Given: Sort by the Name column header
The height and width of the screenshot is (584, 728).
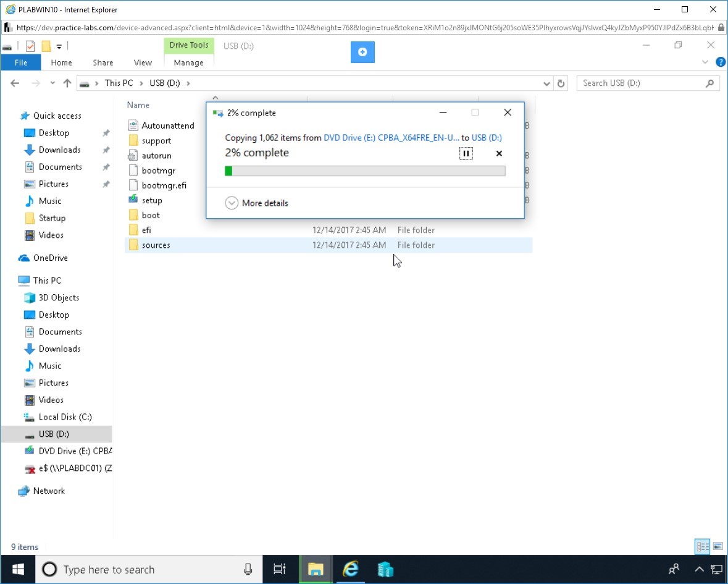Looking at the screenshot, I should (138, 106).
